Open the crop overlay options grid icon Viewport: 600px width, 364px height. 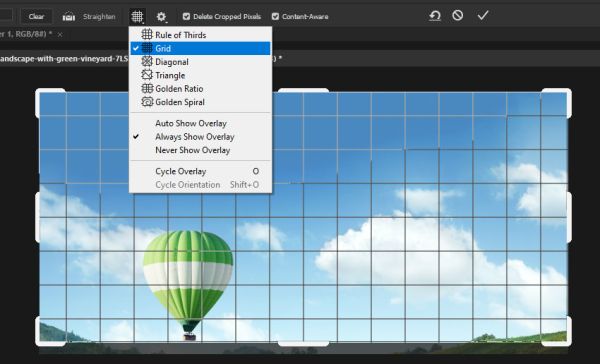click(x=137, y=16)
